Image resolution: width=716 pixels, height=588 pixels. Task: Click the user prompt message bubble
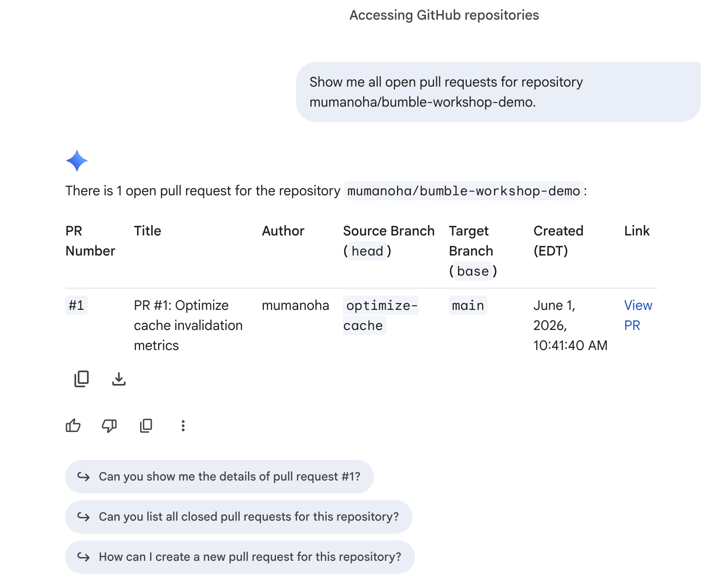[x=498, y=92]
